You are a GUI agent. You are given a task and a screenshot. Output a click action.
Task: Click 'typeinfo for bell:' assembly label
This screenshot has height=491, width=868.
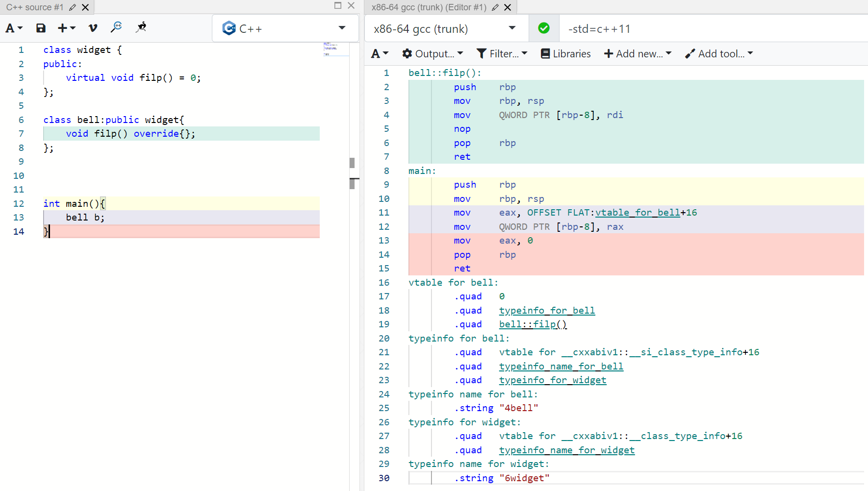tap(459, 339)
